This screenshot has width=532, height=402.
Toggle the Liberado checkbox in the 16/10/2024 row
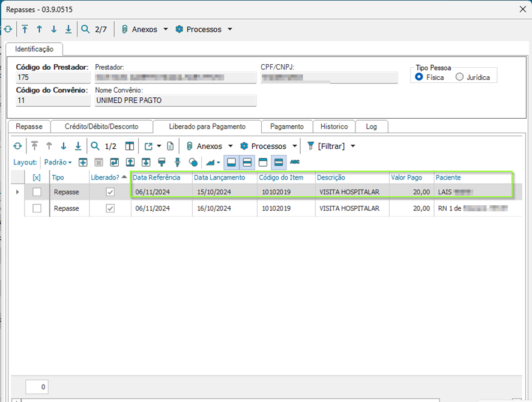(110, 208)
